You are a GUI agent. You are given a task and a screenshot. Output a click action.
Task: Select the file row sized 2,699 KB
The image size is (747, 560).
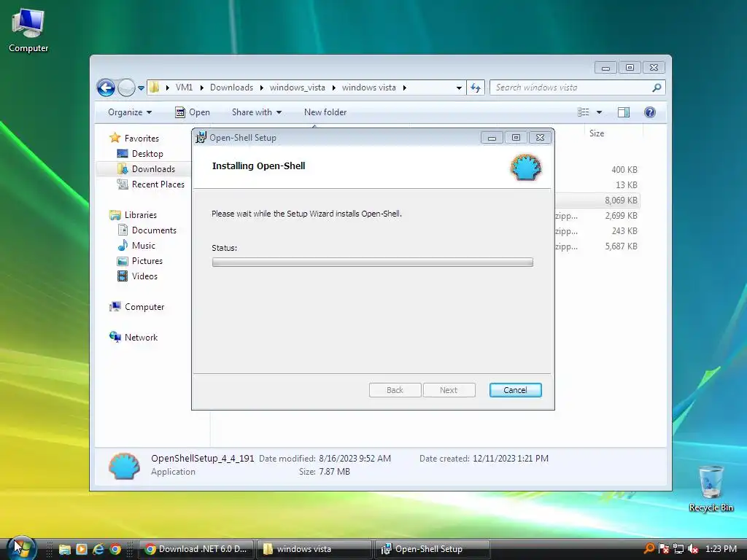(597, 216)
